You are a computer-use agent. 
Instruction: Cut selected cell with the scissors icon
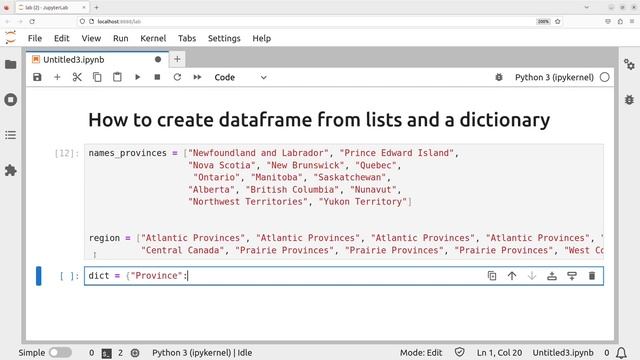(77, 77)
